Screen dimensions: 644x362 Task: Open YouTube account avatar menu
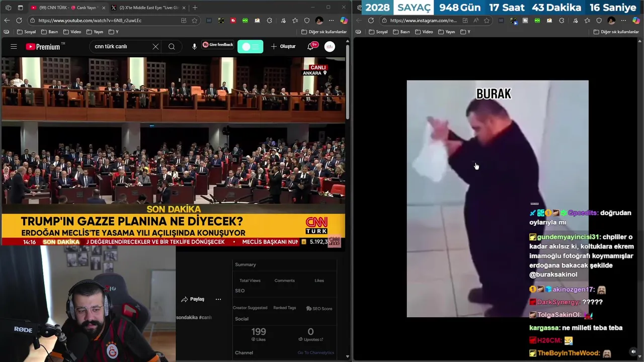tap(330, 46)
